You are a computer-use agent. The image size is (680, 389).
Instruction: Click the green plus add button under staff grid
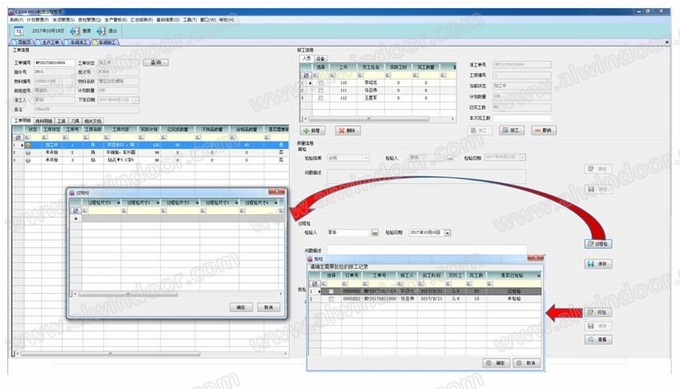point(313,130)
